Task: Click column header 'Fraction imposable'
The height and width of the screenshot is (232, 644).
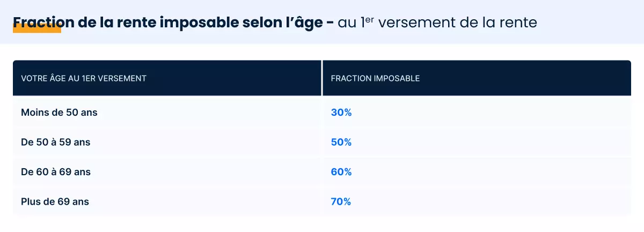Action: [375, 78]
